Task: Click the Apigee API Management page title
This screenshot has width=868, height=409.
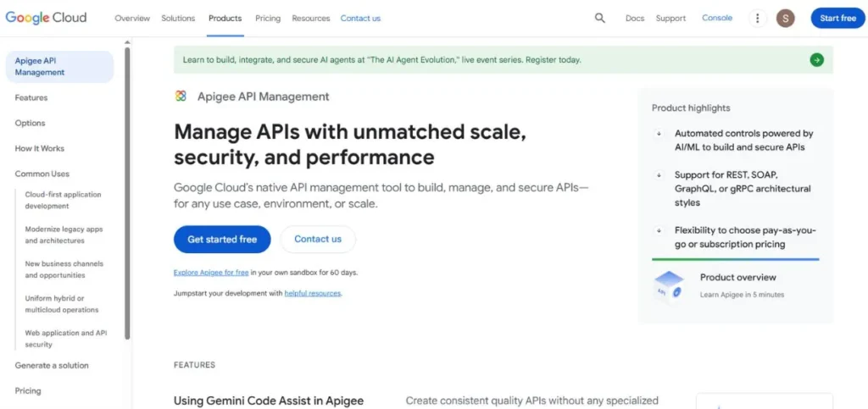Action: (264, 97)
